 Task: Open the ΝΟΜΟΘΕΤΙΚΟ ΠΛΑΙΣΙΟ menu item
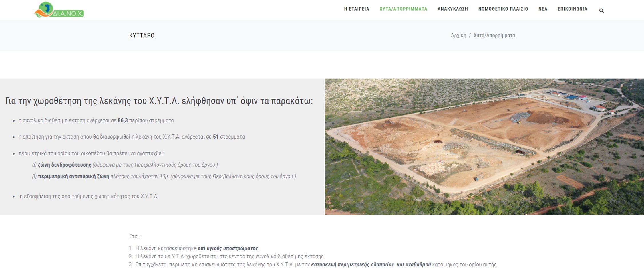(503, 9)
